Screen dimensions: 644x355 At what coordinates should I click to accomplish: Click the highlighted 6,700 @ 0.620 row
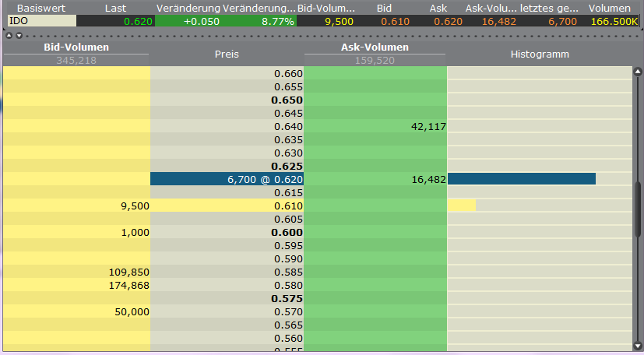pos(227,179)
